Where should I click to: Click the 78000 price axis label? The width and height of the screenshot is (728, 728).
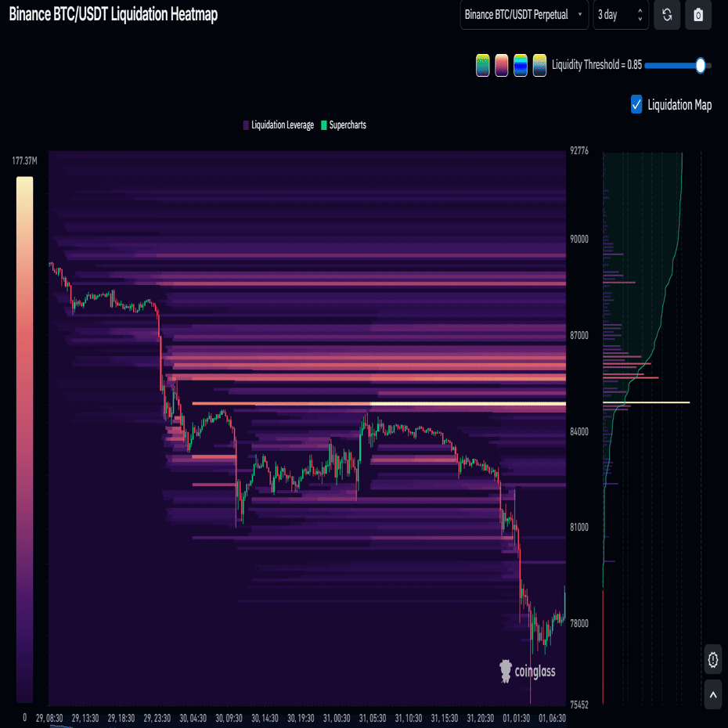click(579, 623)
